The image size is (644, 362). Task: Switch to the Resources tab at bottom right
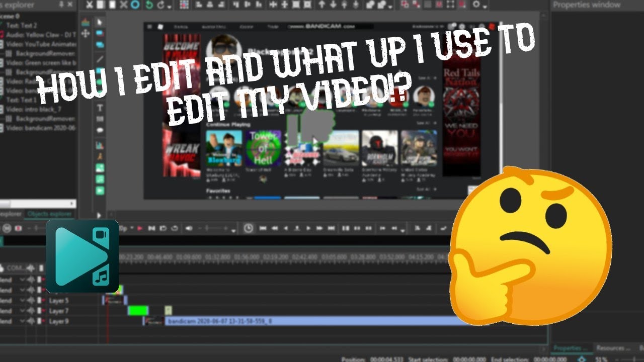[x=613, y=348]
